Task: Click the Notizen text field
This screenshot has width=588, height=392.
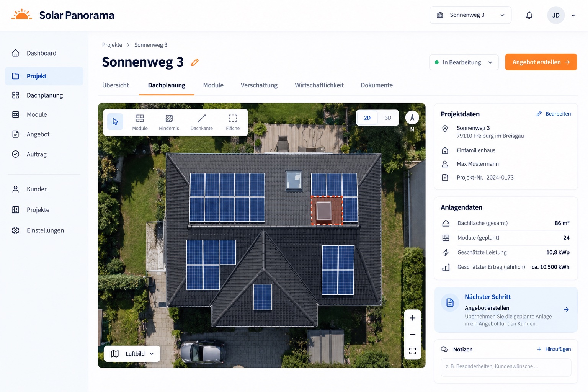Action: click(506, 367)
